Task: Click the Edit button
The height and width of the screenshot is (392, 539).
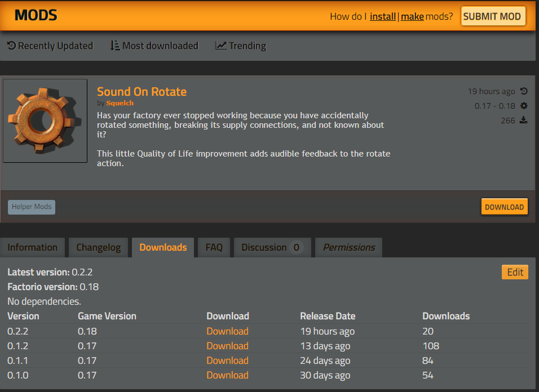Action: pyautogui.click(x=515, y=272)
